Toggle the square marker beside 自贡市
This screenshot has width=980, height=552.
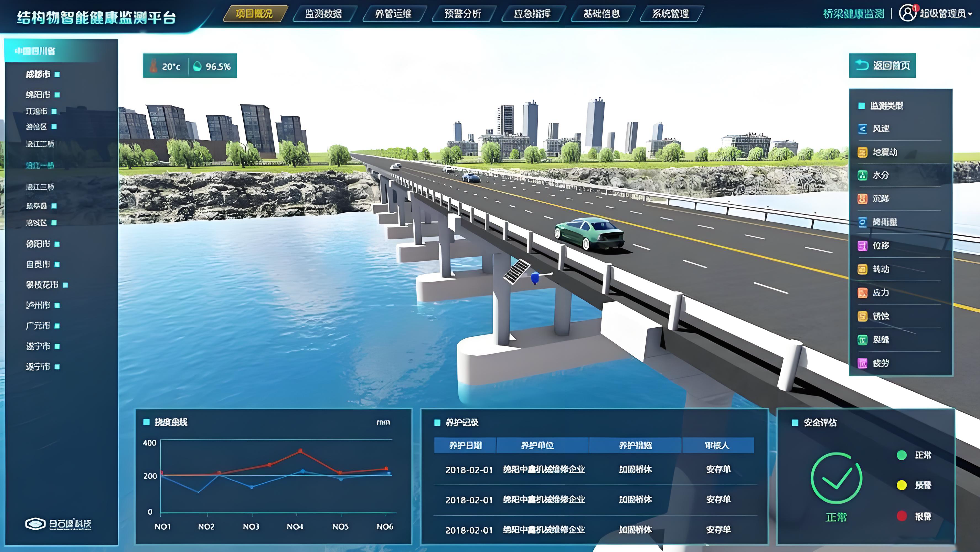(57, 265)
